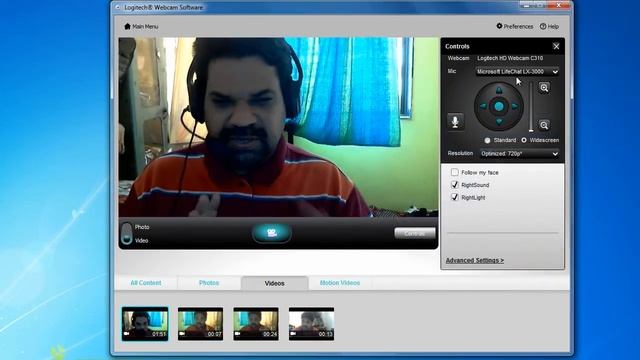The width and height of the screenshot is (640, 360).
Task: Select the 01:51 video thumbnail
Action: (x=145, y=324)
